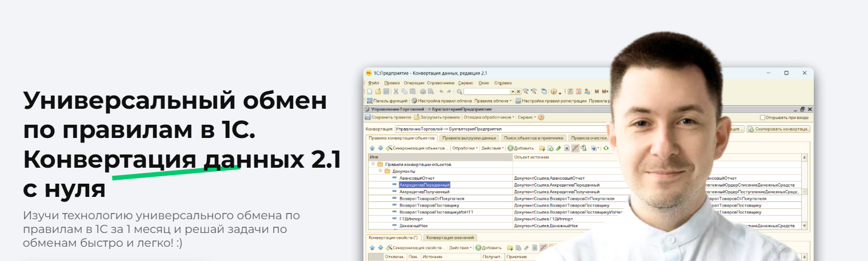Open the Файл menu

pos(374,83)
